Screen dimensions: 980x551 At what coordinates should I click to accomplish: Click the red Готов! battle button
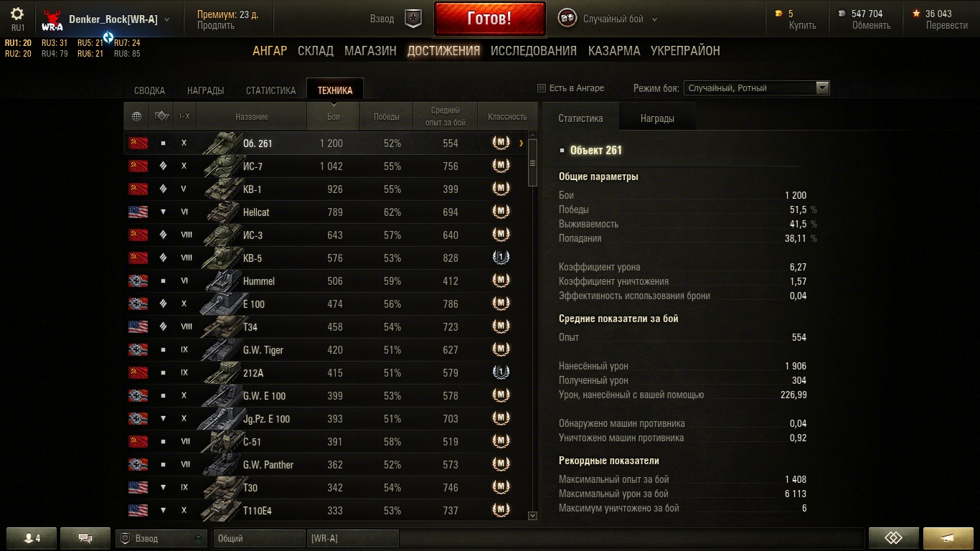(489, 19)
